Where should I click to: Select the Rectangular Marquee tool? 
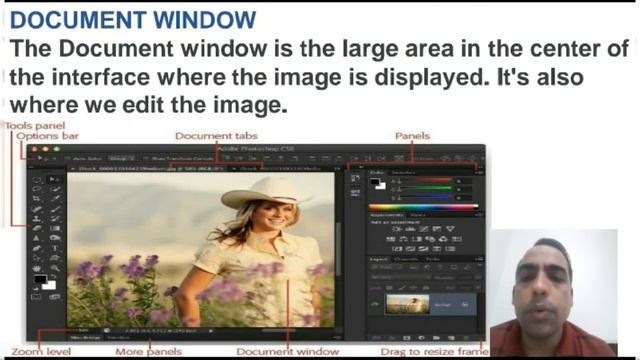coord(37,179)
